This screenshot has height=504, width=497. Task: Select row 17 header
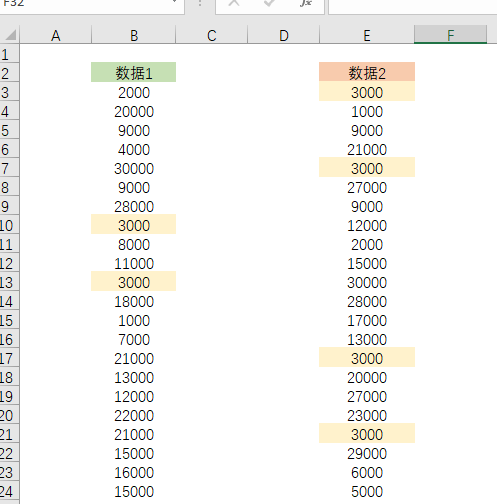click(x=9, y=358)
